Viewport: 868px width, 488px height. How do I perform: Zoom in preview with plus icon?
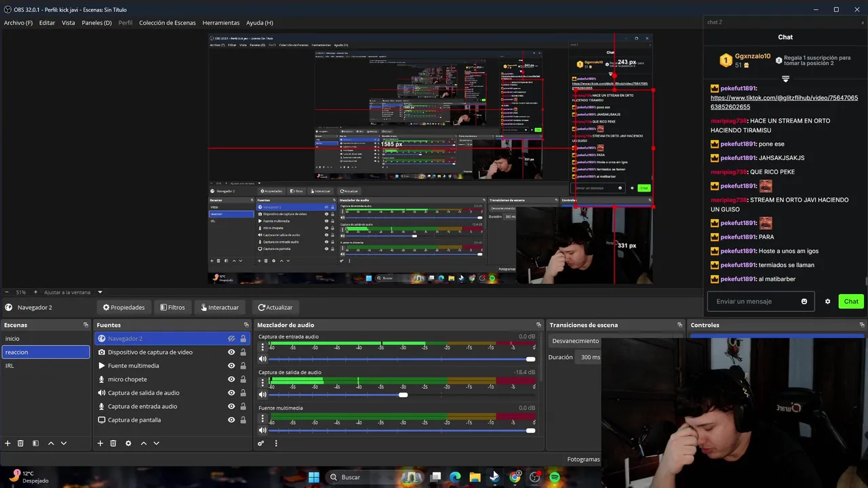(36, 292)
